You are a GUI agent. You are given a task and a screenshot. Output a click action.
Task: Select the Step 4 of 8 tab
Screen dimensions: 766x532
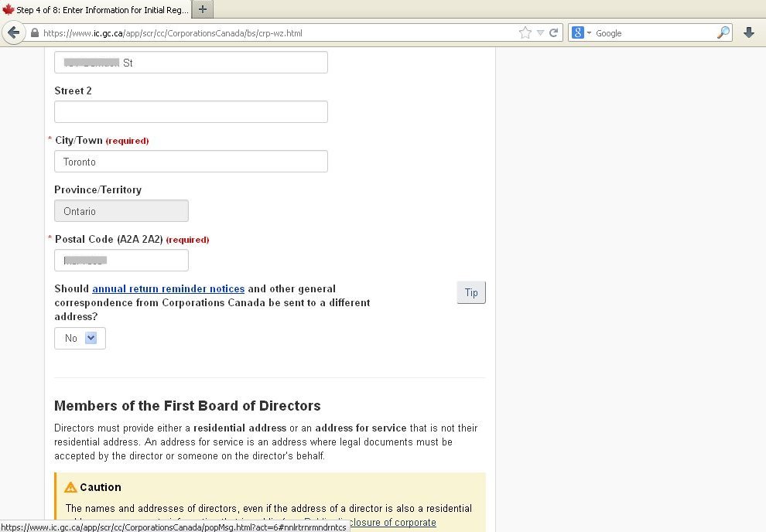tap(96, 10)
